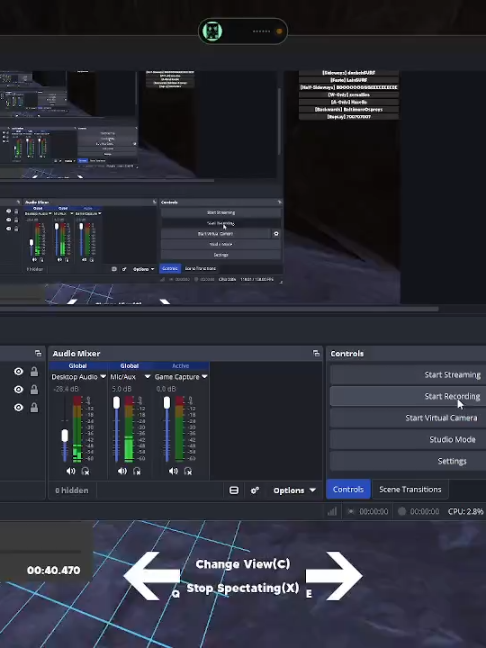Mute the Desktop Audio speaker icon
The image size is (486, 648).
tap(71, 471)
